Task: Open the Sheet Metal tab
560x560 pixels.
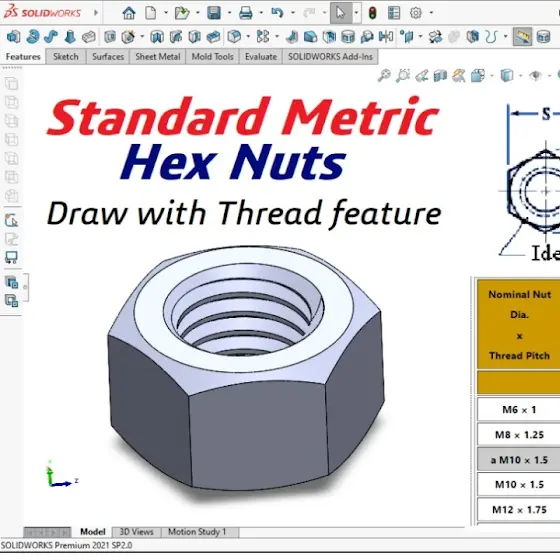Action: [x=158, y=57]
